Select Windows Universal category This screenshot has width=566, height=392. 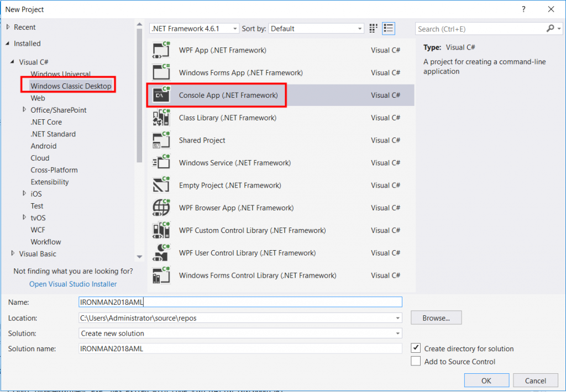(61, 74)
